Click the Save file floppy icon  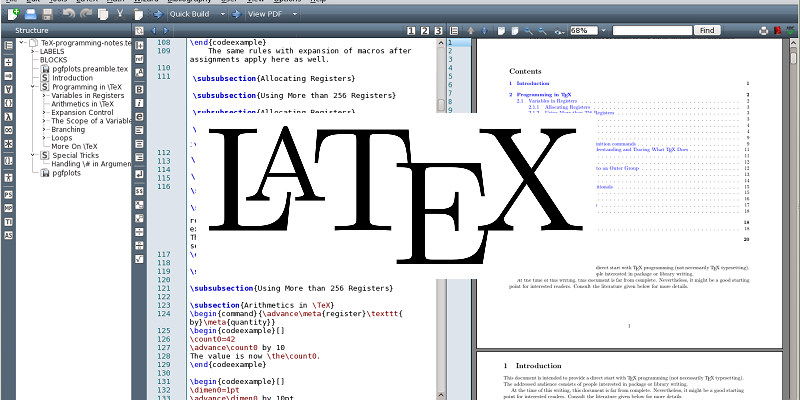pyautogui.click(x=48, y=15)
